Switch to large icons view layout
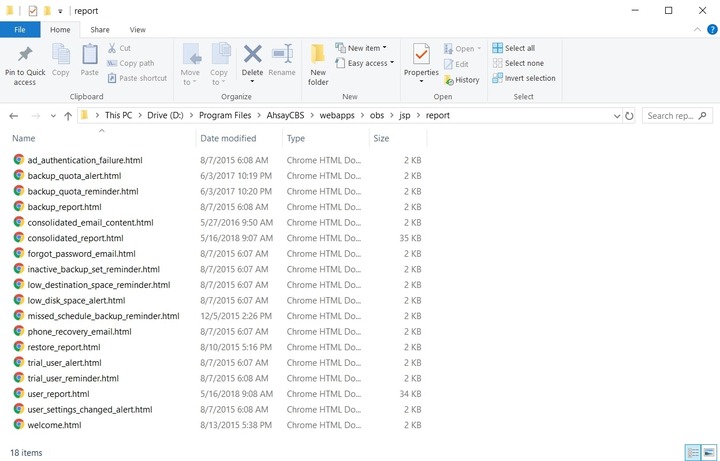This screenshot has height=461, width=720. click(x=709, y=452)
